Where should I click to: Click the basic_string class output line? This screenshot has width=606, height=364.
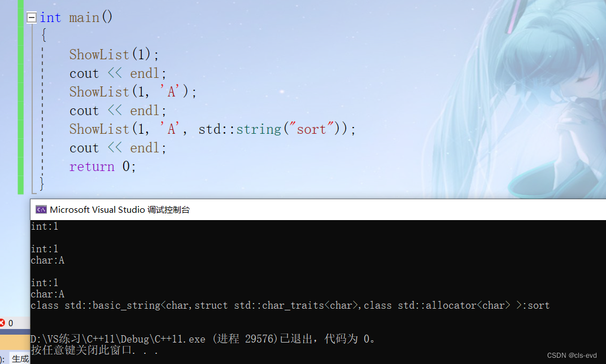(290, 305)
